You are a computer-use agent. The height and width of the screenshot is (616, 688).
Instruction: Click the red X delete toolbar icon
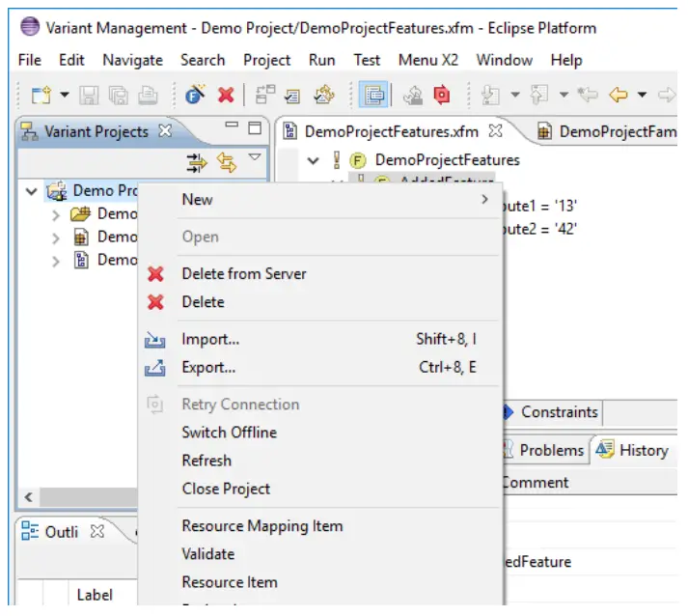point(226,95)
